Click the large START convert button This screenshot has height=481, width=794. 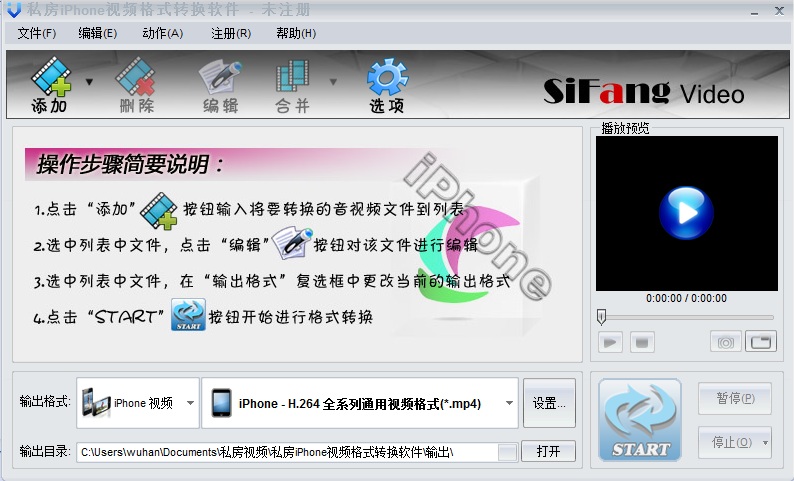pos(640,420)
